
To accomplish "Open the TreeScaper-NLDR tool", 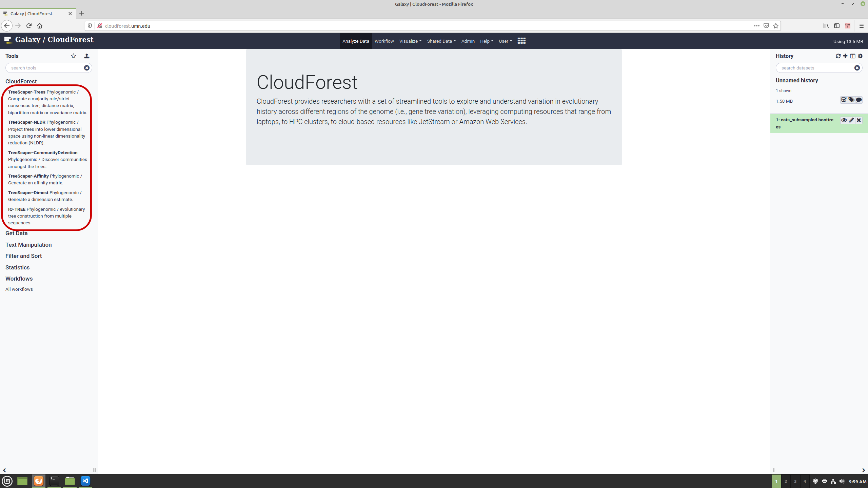I will coord(27,122).
